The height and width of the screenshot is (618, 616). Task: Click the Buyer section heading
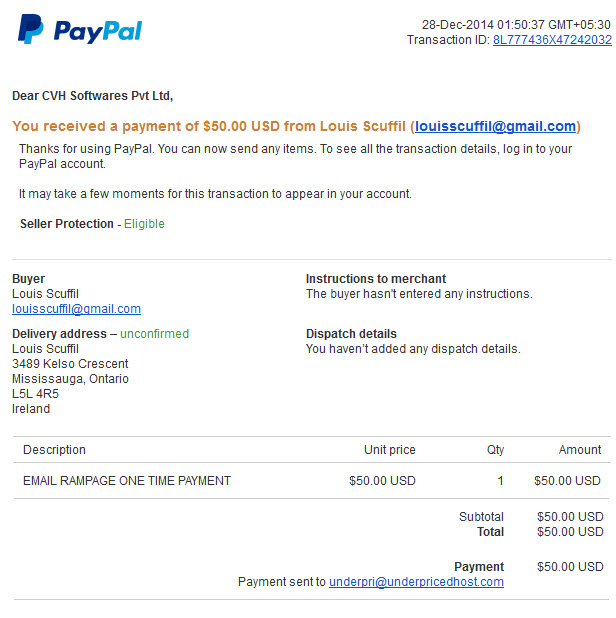(x=28, y=279)
